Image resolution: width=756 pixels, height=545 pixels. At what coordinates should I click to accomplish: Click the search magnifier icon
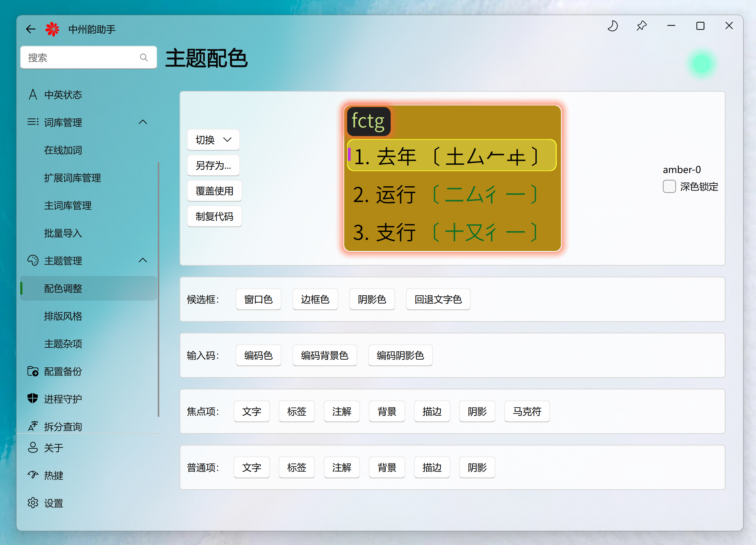point(144,58)
